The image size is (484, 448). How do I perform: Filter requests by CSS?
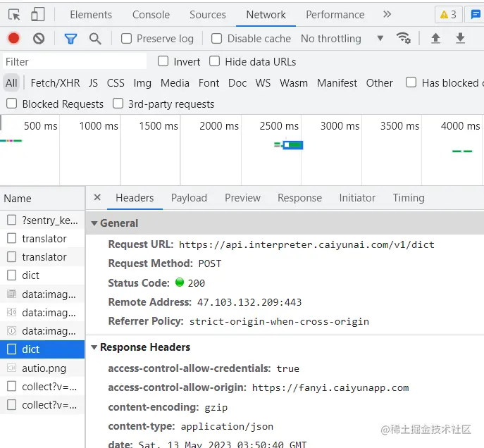[x=116, y=82]
